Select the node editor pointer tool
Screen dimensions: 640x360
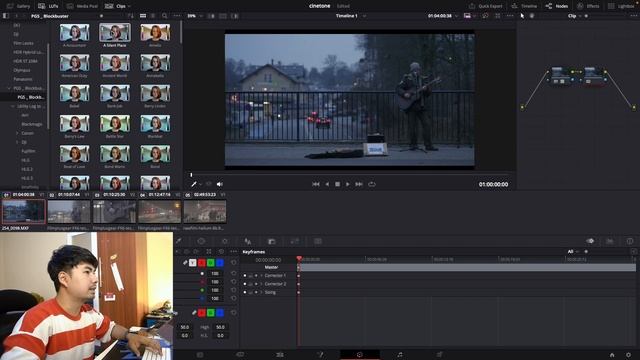522,16
